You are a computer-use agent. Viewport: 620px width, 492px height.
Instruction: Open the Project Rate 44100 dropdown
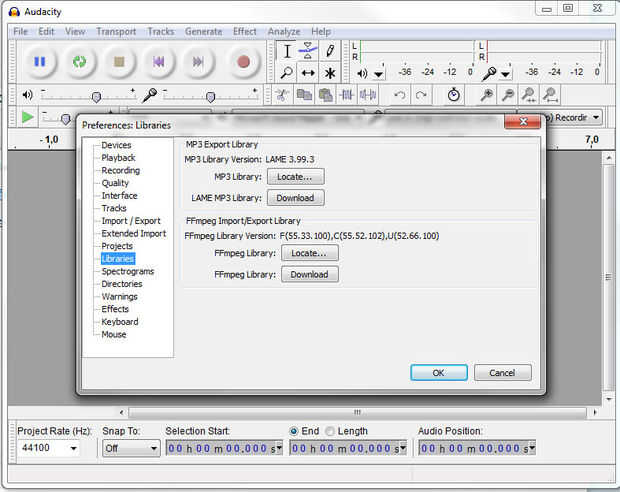point(74,448)
